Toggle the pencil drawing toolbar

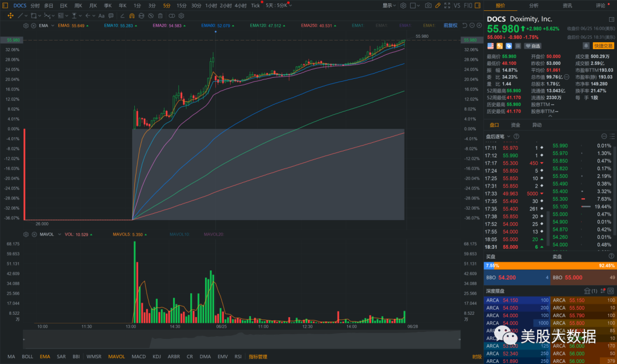pos(438,6)
